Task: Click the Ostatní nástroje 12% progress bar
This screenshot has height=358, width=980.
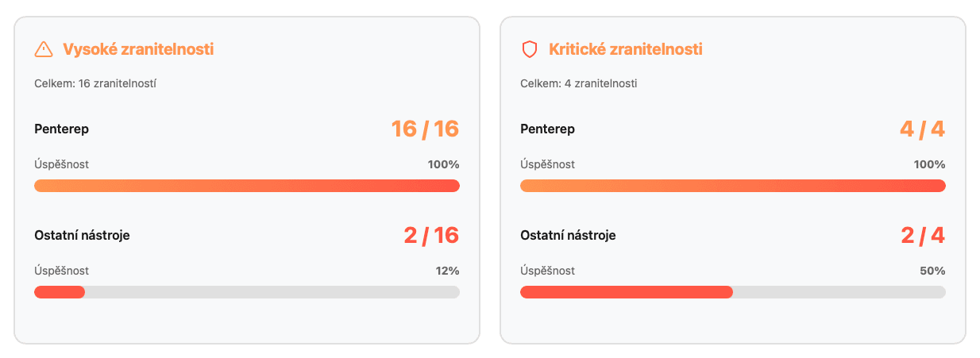Action: pos(246,292)
